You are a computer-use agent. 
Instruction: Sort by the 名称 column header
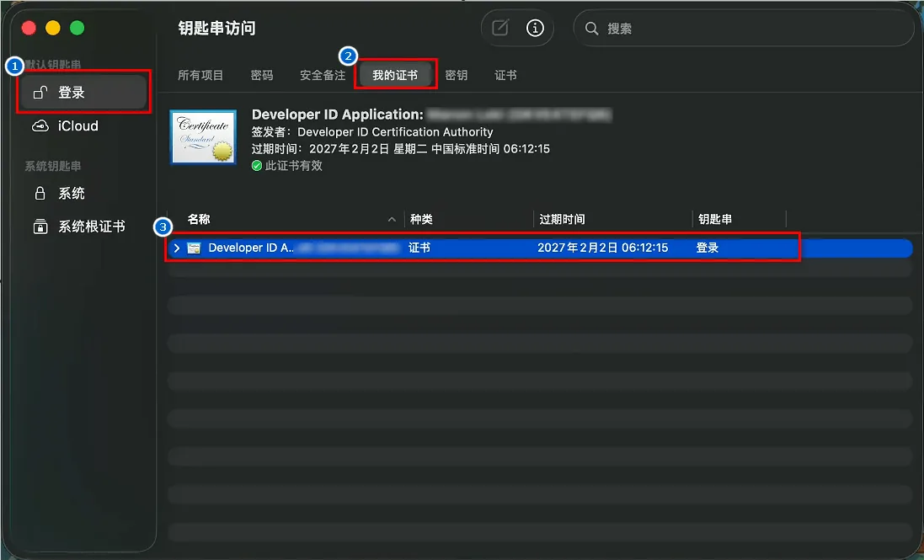click(286, 219)
